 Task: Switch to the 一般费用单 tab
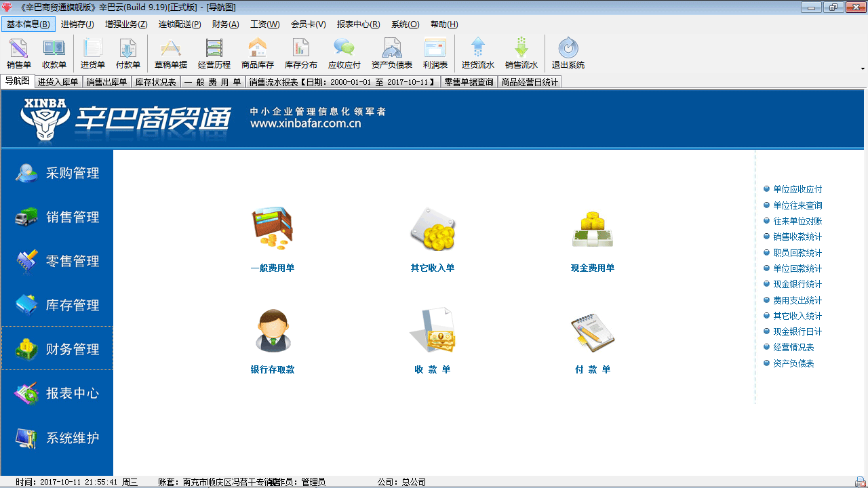click(213, 82)
